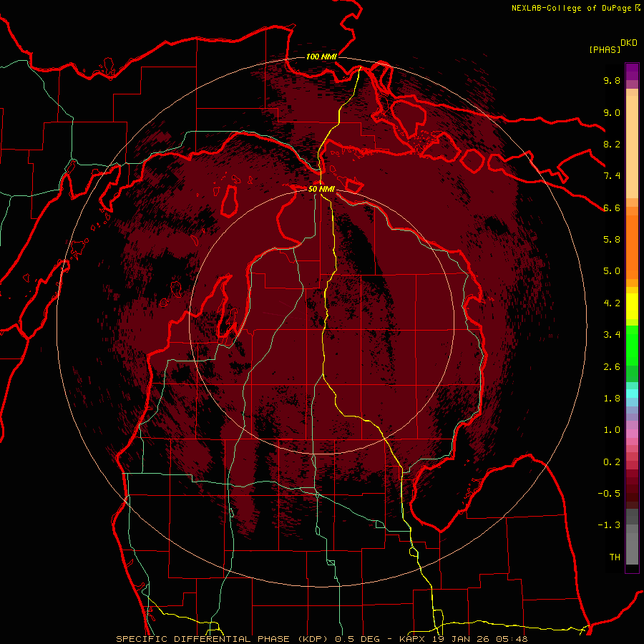Pick the orange segment of the color bar
Image resolution: width=644 pixels, height=644 pixels.
pos(632,246)
